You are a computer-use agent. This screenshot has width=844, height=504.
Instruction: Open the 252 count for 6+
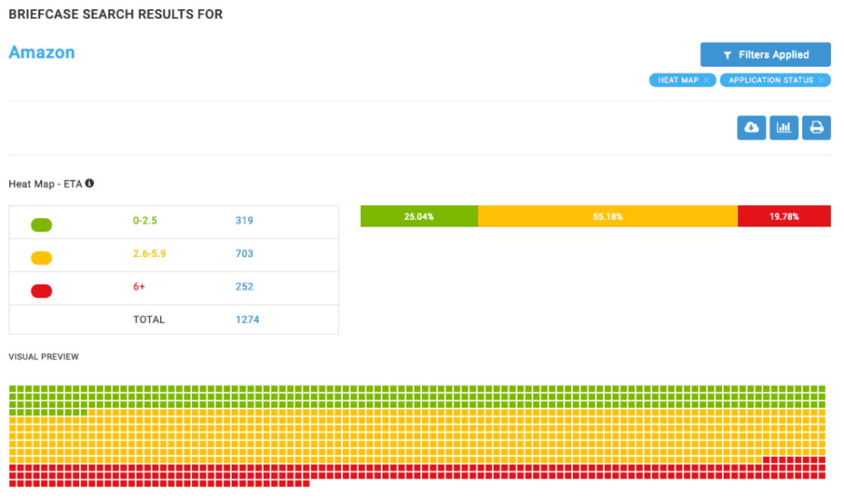[244, 287]
